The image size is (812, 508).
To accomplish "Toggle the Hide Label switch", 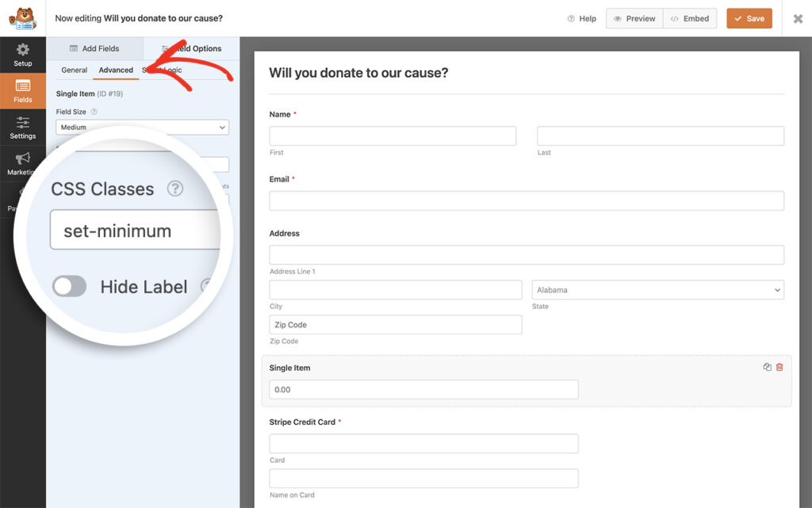I will (x=69, y=287).
